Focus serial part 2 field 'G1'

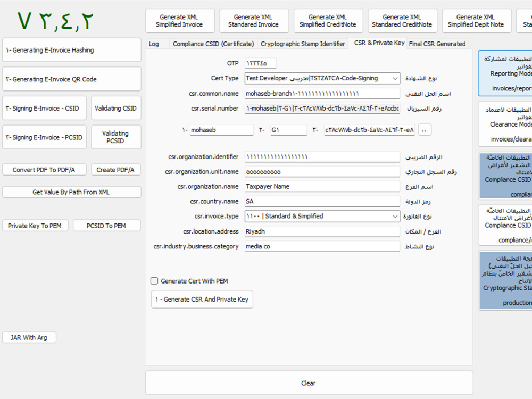pyautogui.click(x=289, y=130)
